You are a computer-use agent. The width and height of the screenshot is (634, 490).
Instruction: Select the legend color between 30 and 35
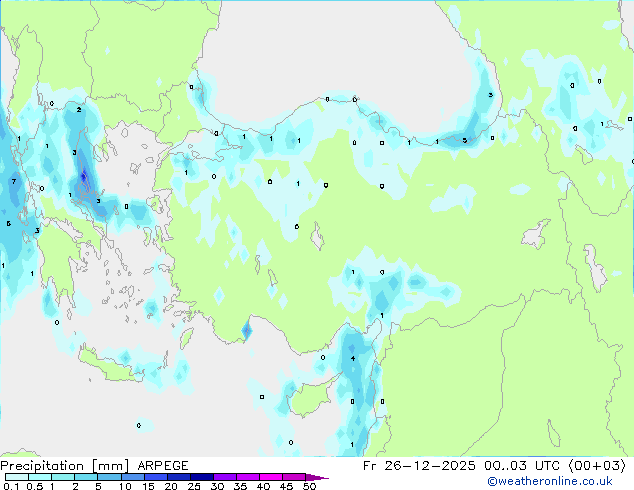[228, 477]
